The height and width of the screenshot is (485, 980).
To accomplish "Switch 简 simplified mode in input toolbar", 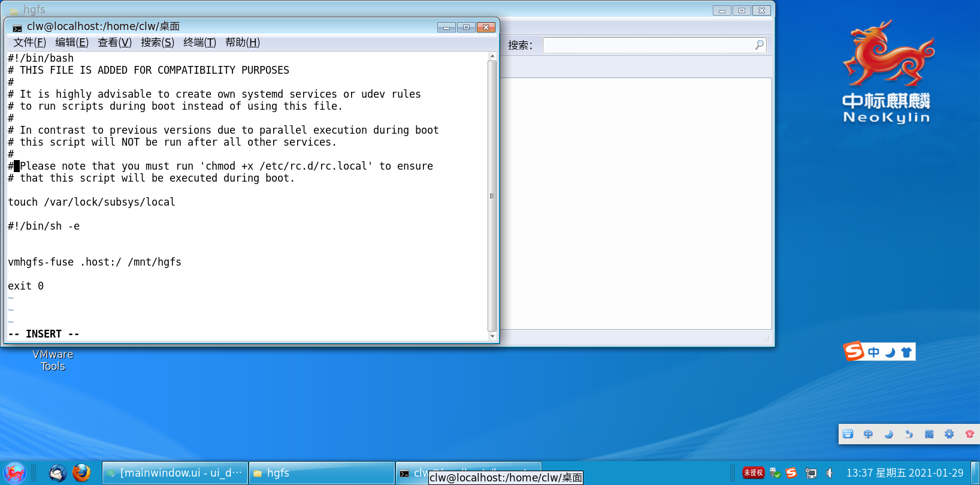I will point(929,434).
